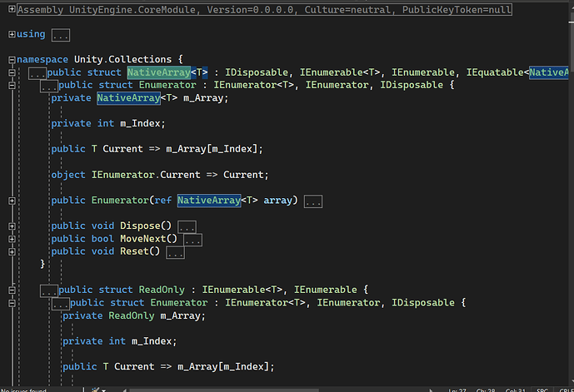
Task: Click the 'array' parameter name in constructor
Action: 278,201
